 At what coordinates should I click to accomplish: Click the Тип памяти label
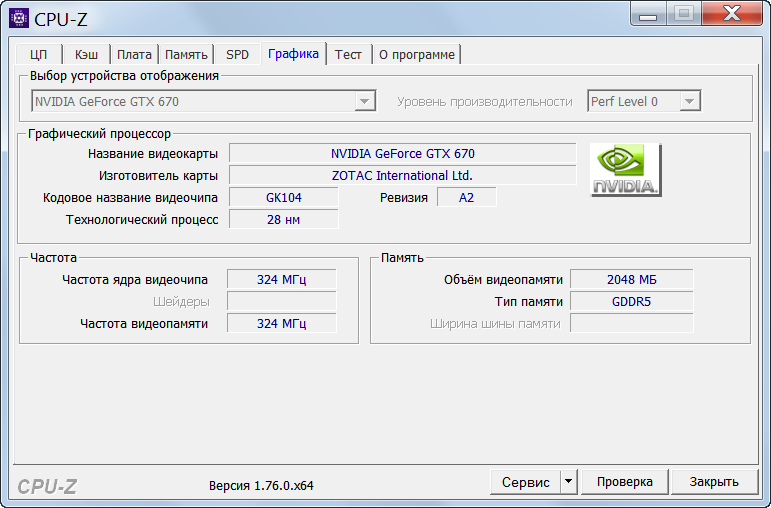pos(529,301)
